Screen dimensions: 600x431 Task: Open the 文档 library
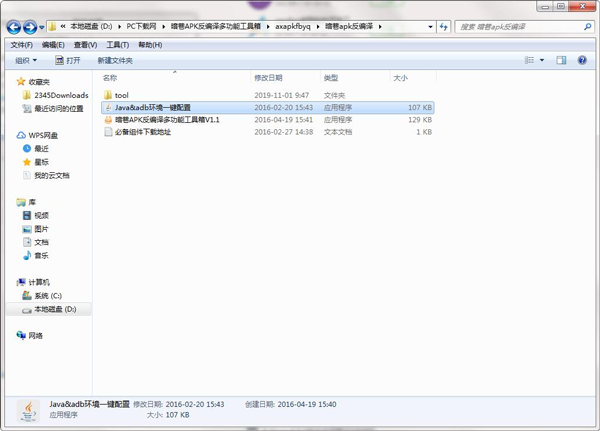click(41, 242)
